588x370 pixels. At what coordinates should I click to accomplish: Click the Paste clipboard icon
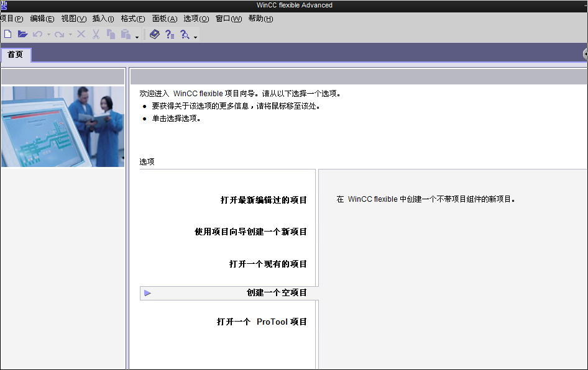(126, 35)
